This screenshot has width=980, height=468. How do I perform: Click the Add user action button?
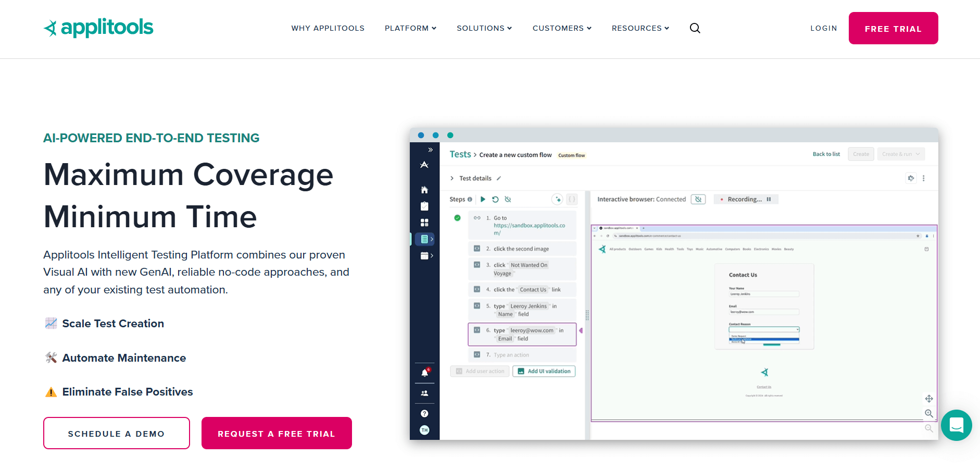click(480, 371)
